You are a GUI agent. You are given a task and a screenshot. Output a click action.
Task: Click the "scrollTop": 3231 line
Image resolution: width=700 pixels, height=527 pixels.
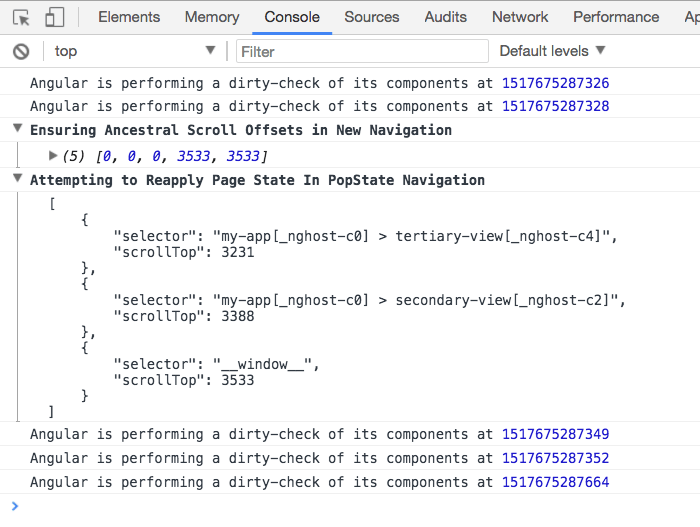coord(184,252)
